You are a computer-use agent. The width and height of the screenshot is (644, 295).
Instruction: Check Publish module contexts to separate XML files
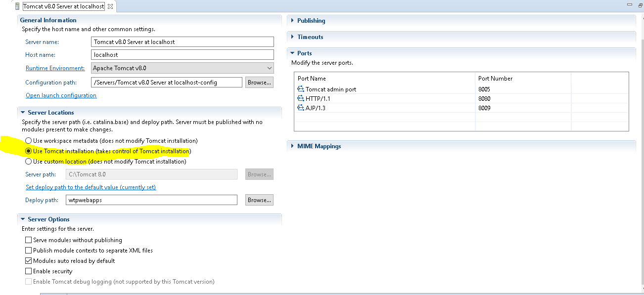coord(28,251)
